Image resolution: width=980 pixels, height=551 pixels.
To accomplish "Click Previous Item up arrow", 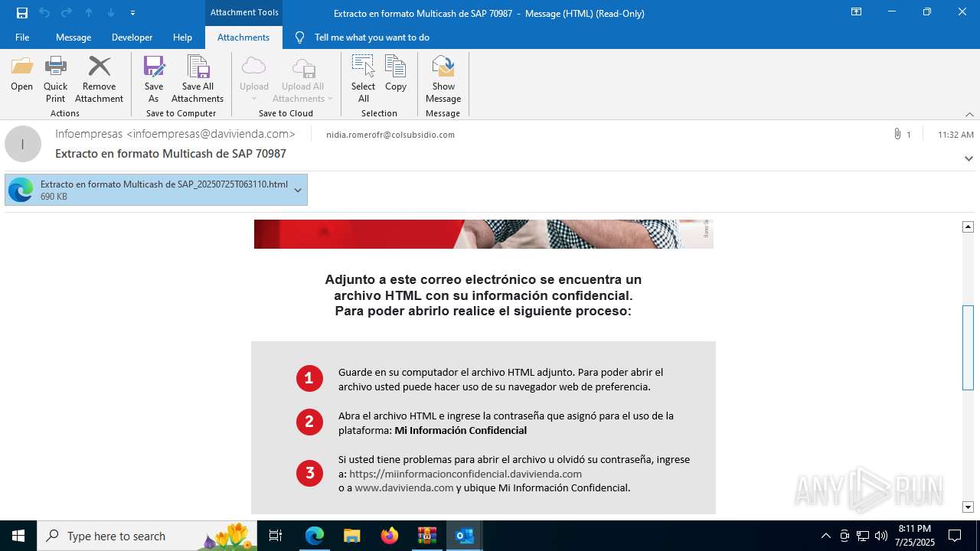I will [x=89, y=13].
